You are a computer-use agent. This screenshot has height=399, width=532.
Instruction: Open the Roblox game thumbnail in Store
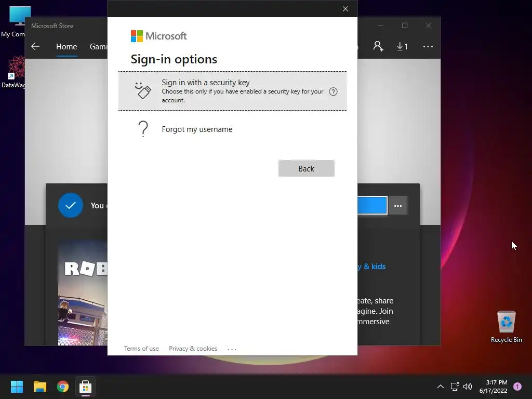(x=83, y=293)
